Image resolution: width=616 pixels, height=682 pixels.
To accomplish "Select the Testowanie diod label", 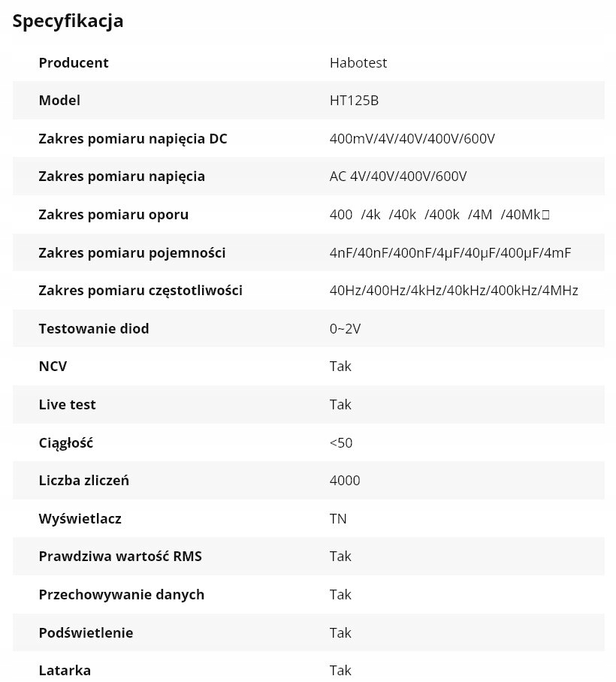I will (x=94, y=328).
